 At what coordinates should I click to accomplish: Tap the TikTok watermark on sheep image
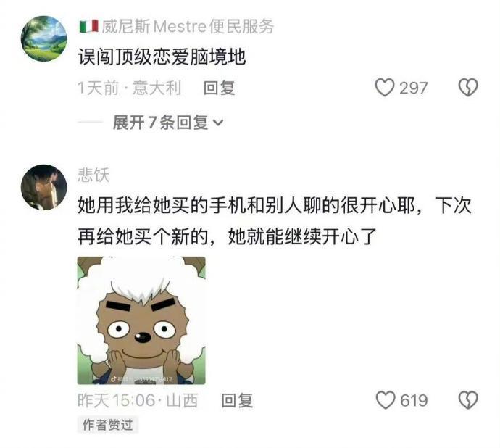[141, 379]
